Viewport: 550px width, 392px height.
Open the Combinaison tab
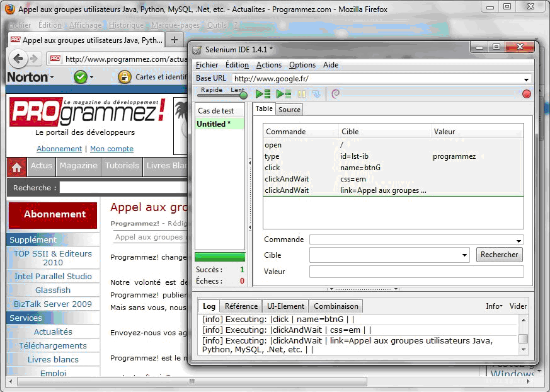[x=336, y=306]
